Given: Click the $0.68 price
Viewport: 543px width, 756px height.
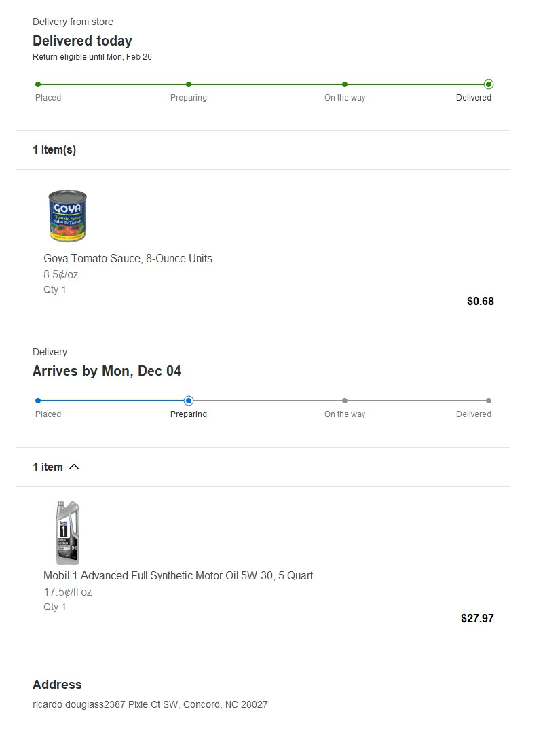Looking at the screenshot, I should (x=480, y=301).
